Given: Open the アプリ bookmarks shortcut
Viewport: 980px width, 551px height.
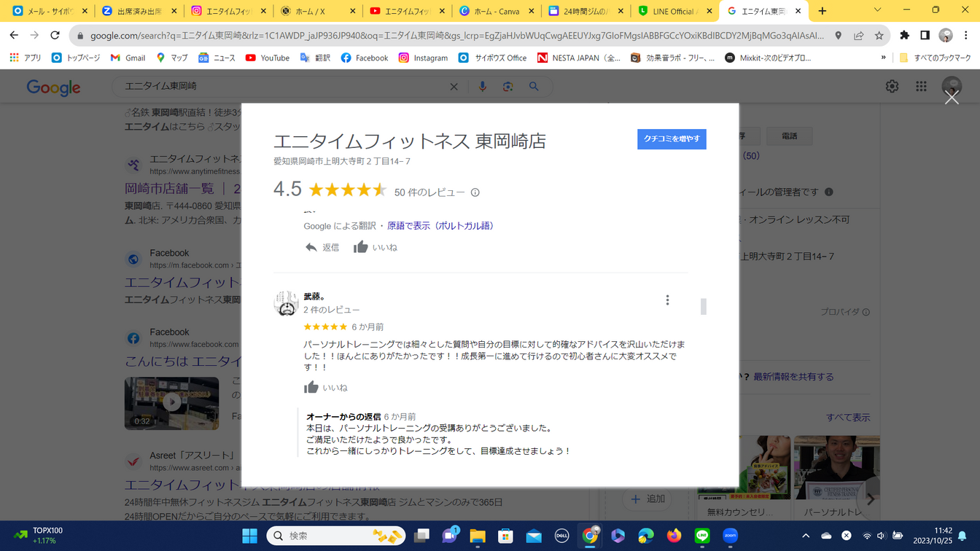Looking at the screenshot, I should coord(25,58).
